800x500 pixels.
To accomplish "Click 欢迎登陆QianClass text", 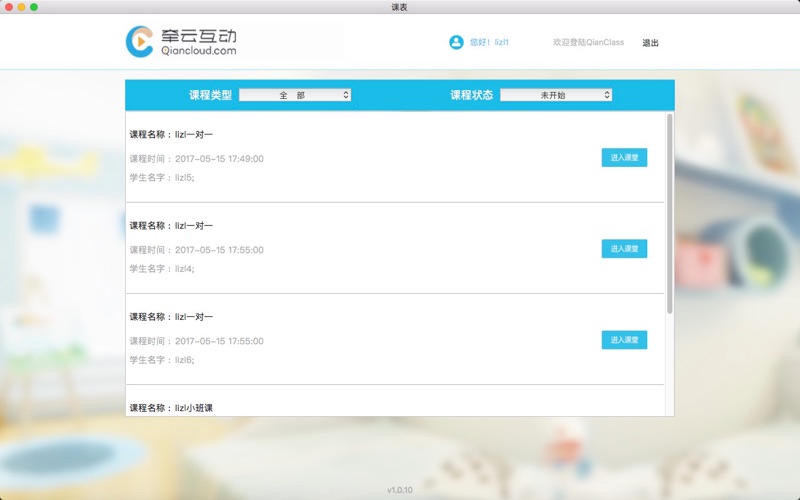I will pyautogui.click(x=588, y=42).
